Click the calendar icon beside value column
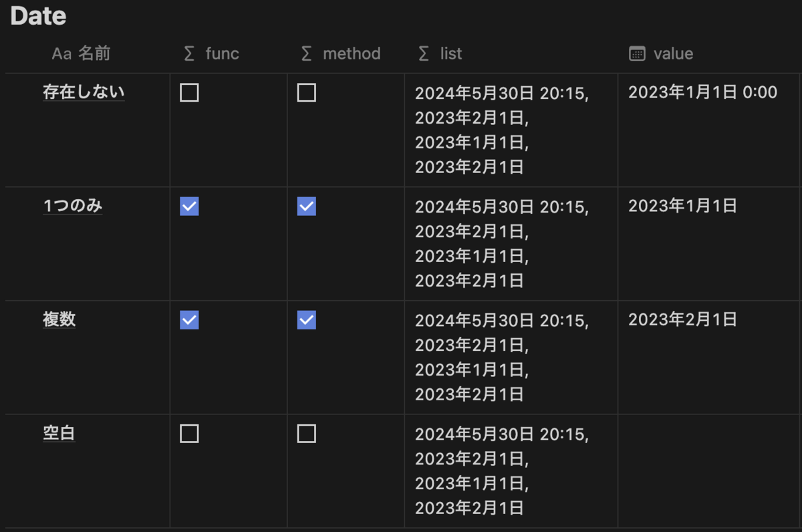 coord(637,53)
